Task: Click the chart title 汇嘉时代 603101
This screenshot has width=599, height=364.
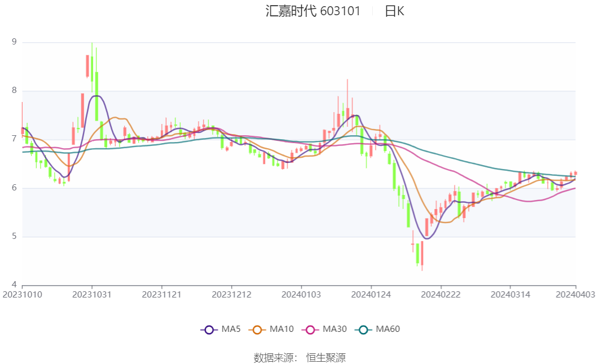Action: coord(313,11)
